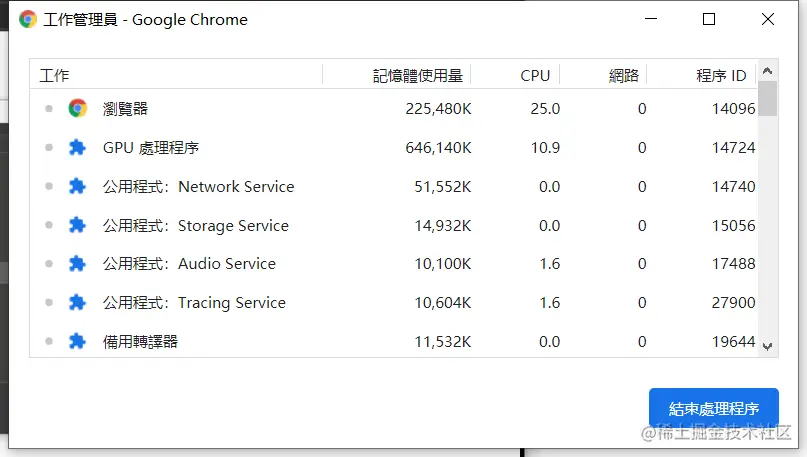807x457 pixels.
Task: Sort by the 記憶體使用量 column header
Action: [x=417, y=75]
